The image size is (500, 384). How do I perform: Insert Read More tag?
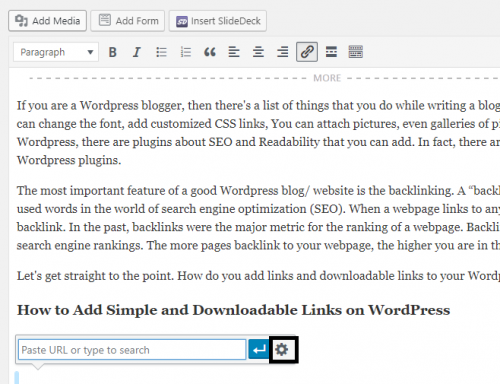point(331,52)
